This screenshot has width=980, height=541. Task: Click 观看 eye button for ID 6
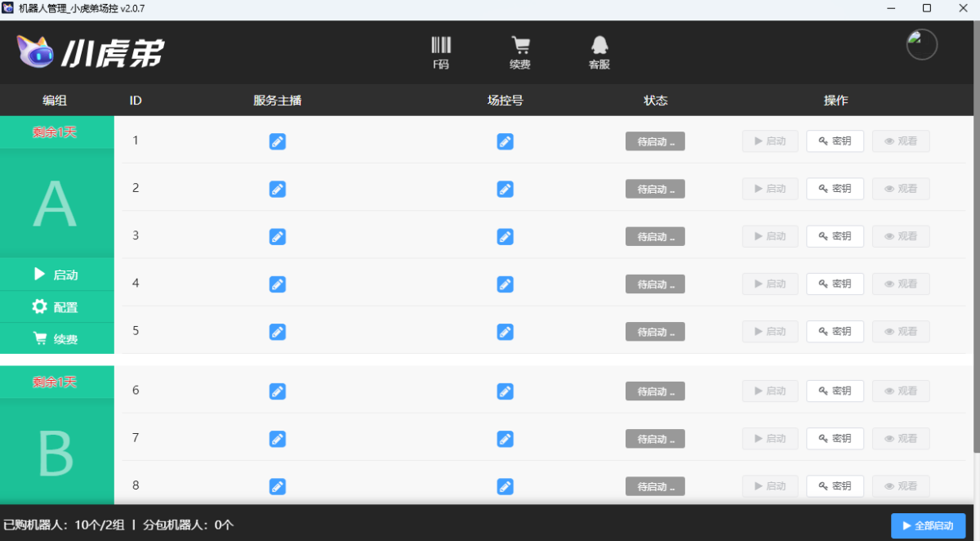[900, 391]
